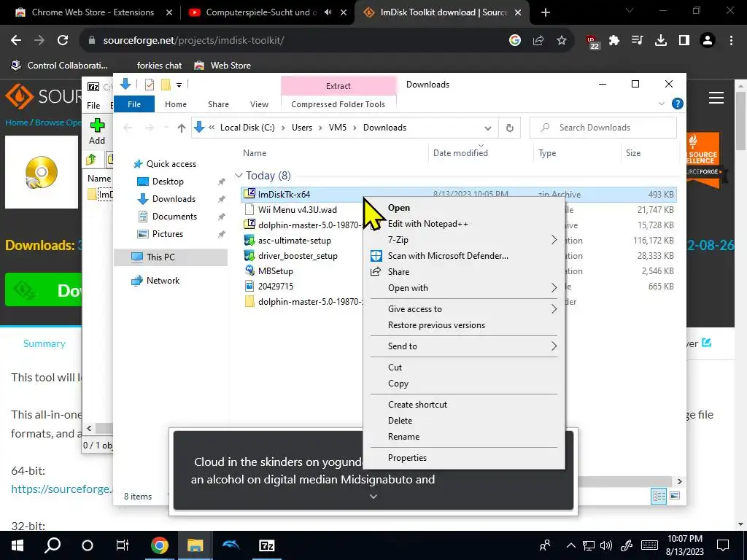Collapse the Today (8) group

point(239,176)
